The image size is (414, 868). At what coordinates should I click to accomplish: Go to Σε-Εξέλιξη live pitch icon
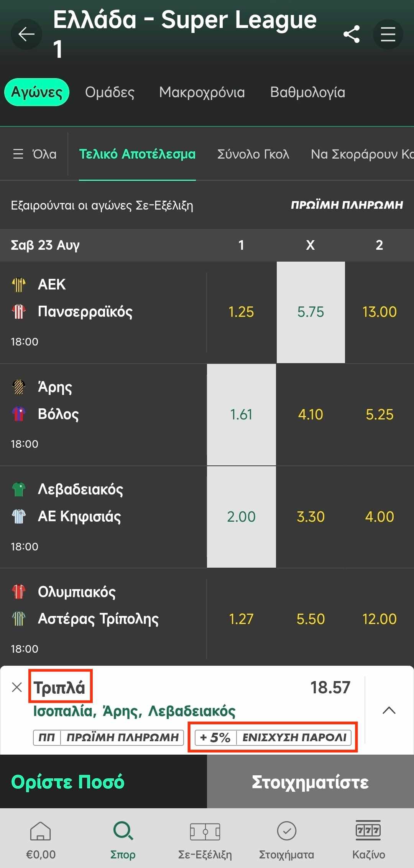(205, 831)
